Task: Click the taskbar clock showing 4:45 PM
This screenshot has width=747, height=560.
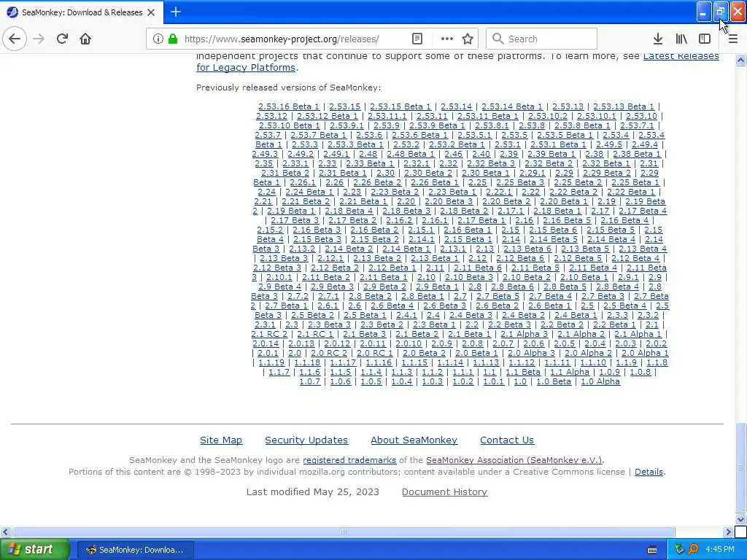Action: click(719, 550)
